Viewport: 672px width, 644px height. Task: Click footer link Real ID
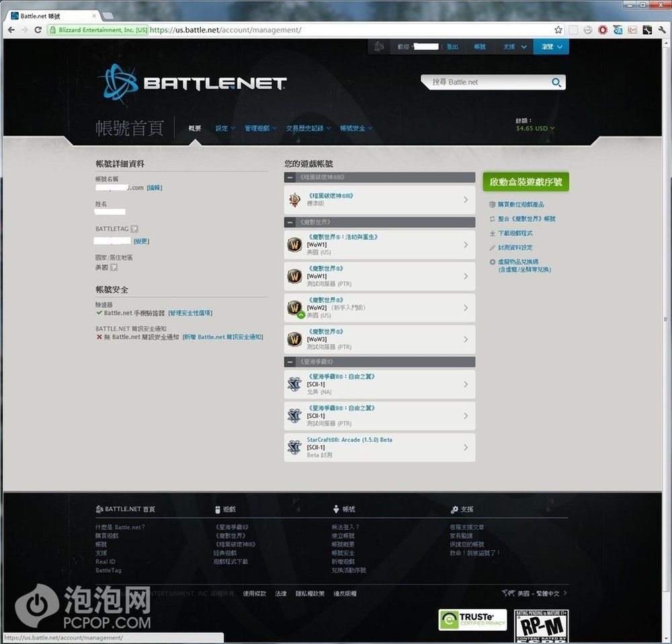[x=106, y=562]
